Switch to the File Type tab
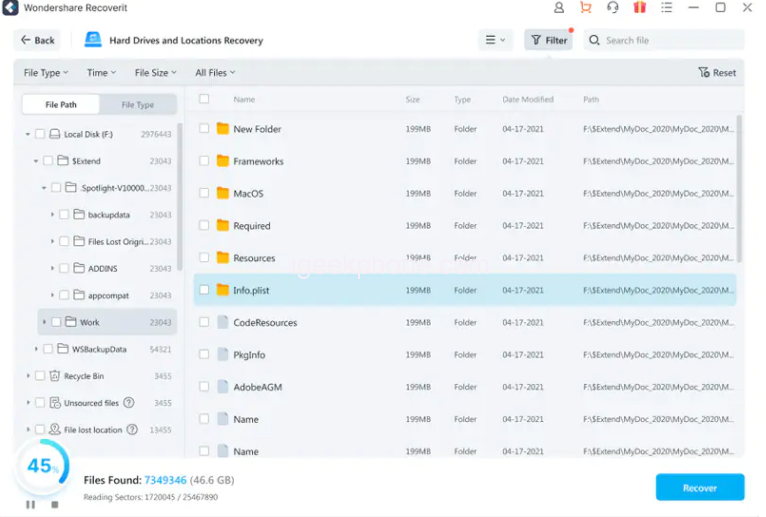Viewport: 766px width, 517px height. coord(138,104)
